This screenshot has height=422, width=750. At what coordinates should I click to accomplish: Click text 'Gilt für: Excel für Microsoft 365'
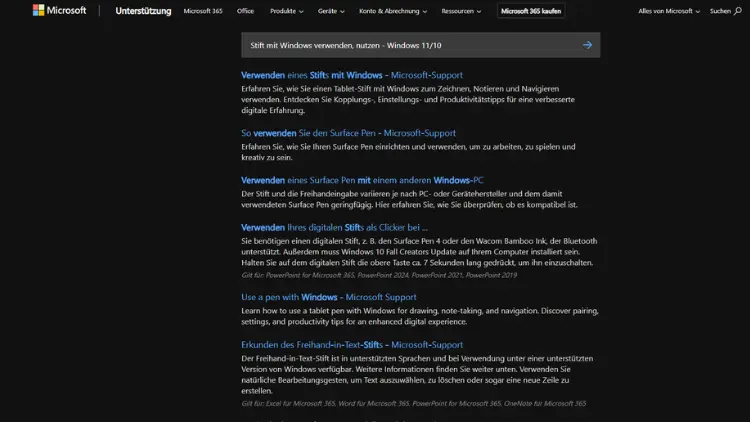(x=288, y=403)
